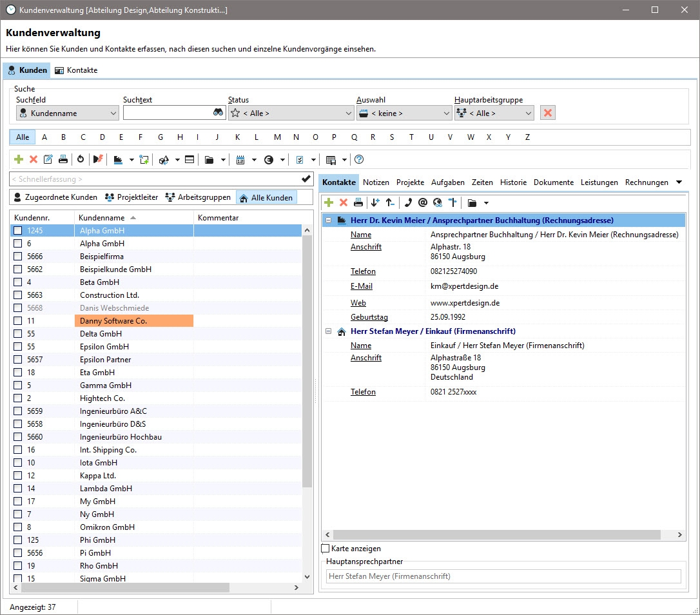
Task: Click the printer icon in the customer toolbar
Action: 63,159
